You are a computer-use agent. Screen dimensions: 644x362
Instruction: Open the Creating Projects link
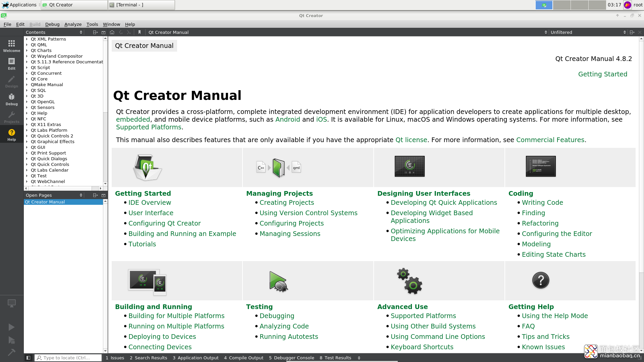point(287,202)
